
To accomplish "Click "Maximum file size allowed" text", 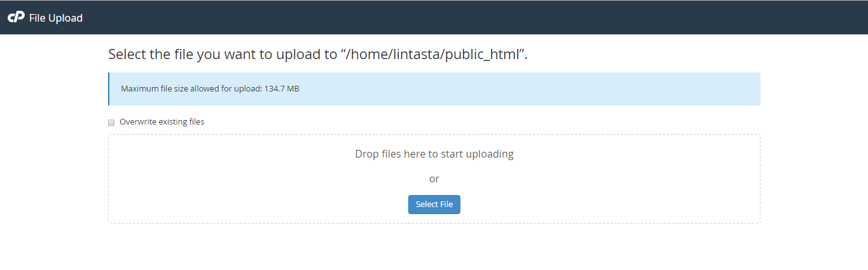I will coord(170,89).
